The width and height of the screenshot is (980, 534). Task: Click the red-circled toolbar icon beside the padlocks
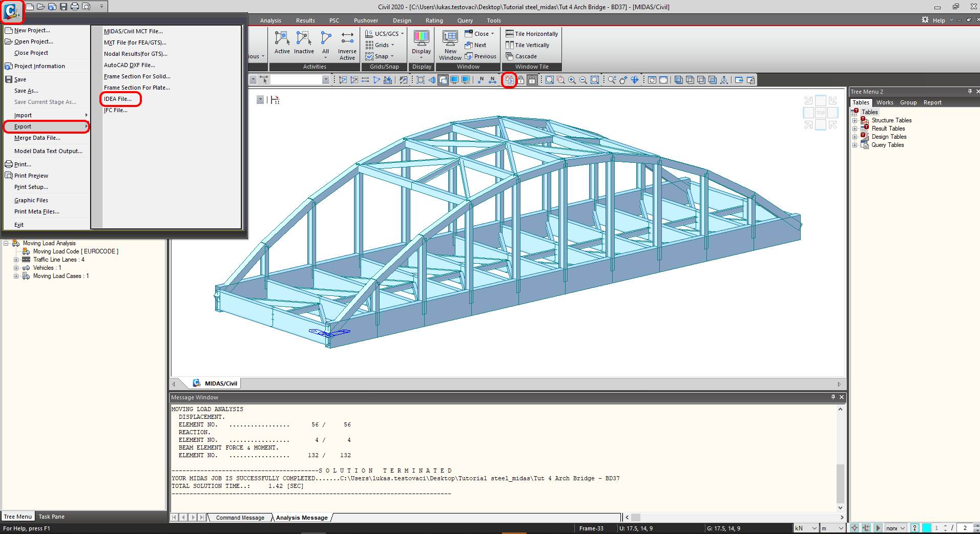point(509,80)
